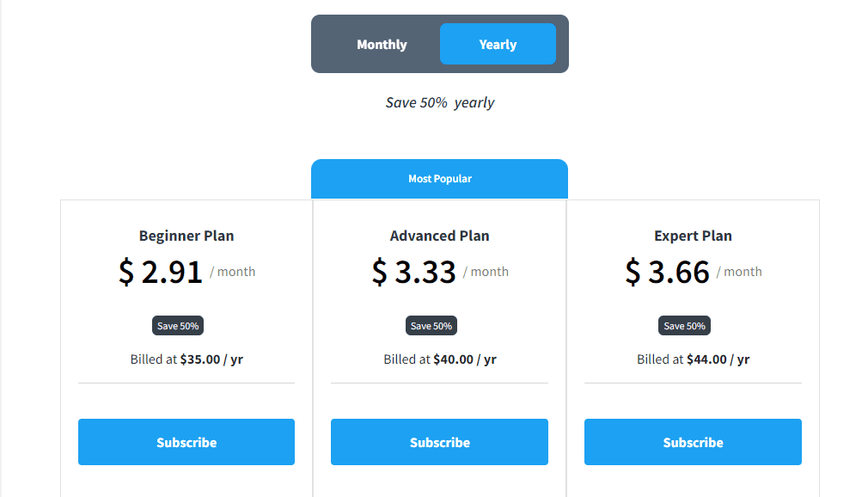Click the Save 50% badge on Advanced Plan

point(431,326)
